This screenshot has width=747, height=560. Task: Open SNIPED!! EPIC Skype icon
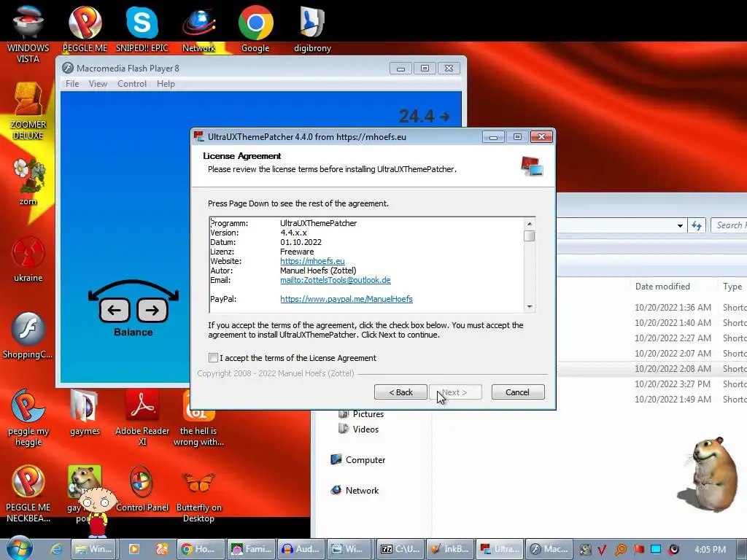[142, 28]
